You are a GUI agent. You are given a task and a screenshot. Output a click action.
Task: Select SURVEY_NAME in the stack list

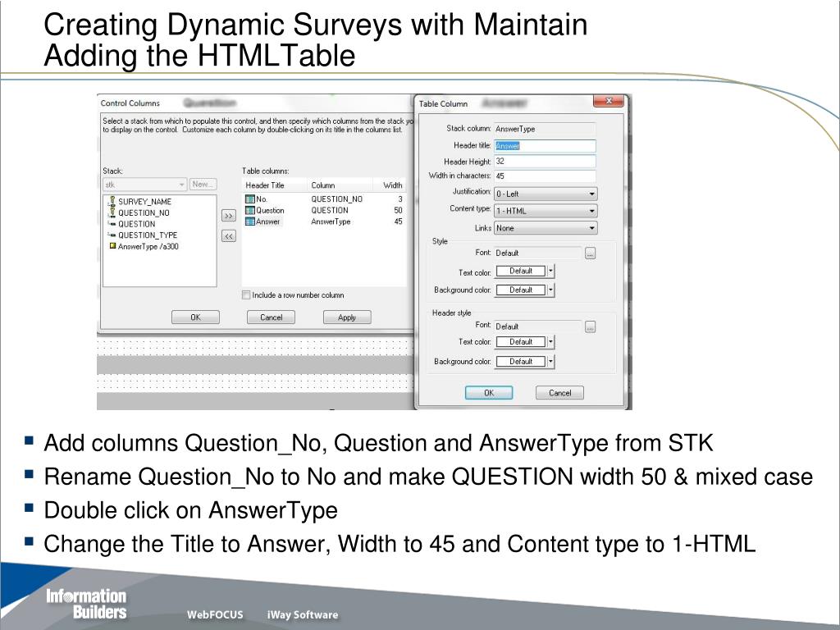coord(144,202)
